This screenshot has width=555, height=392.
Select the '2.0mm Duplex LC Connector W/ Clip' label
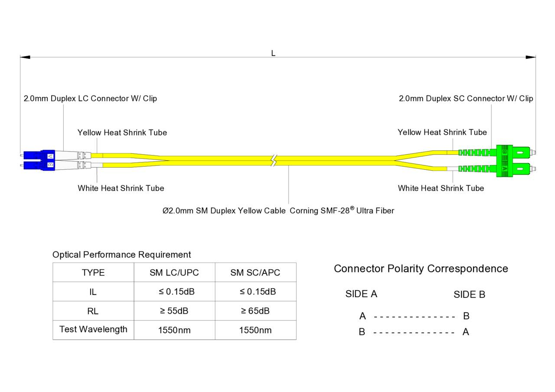90,99
